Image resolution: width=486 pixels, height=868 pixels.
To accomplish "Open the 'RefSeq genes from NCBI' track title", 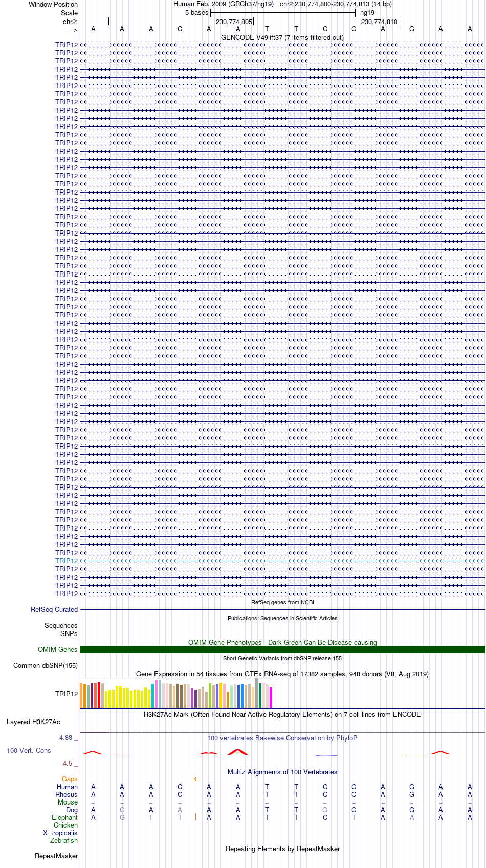I will pyautogui.click(x=282, y=602).
